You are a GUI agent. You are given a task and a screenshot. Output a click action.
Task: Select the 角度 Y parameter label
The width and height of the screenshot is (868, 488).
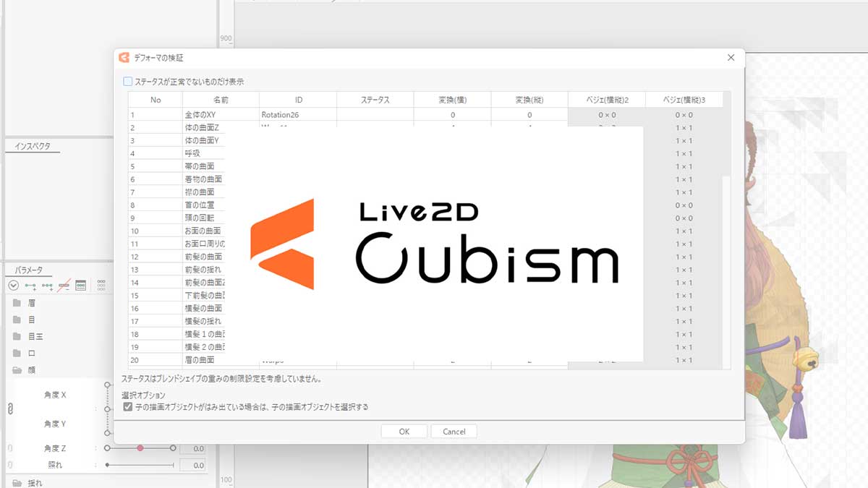pos(55,424)
